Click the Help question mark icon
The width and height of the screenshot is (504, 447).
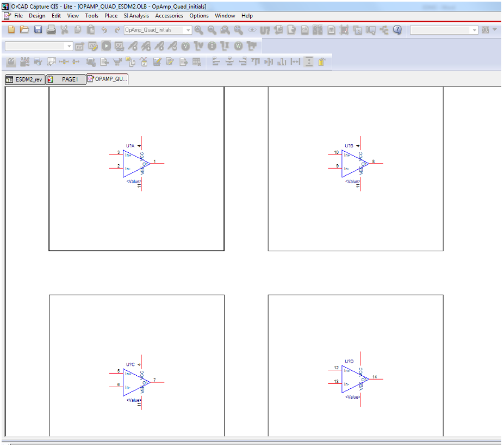pyautogui.click(x=397, y=30)
